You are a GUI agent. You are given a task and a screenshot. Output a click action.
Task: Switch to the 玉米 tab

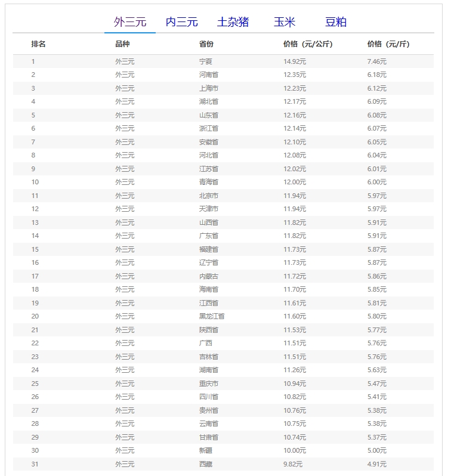pyautogui.click(x=285, y=22)
